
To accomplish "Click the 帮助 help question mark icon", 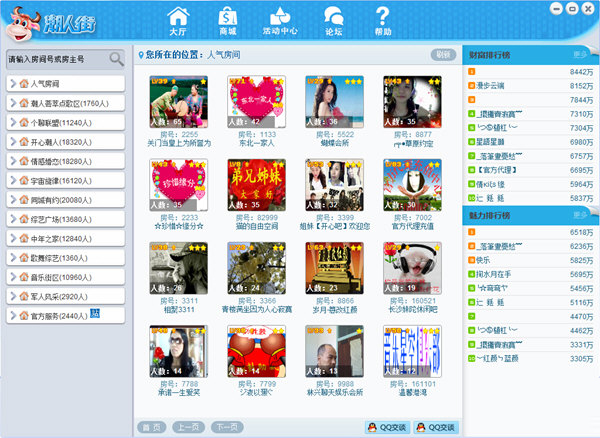I will click(x=382, y=20).
